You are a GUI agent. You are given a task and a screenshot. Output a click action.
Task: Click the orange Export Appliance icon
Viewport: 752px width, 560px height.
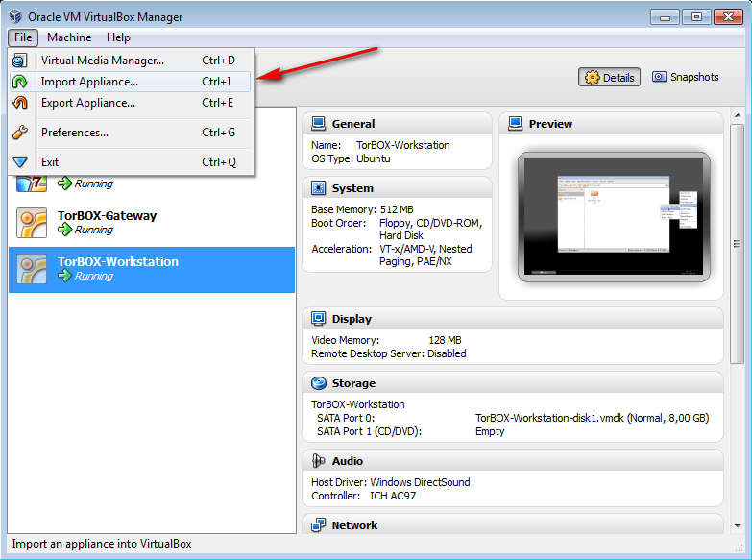pos(19,103)
